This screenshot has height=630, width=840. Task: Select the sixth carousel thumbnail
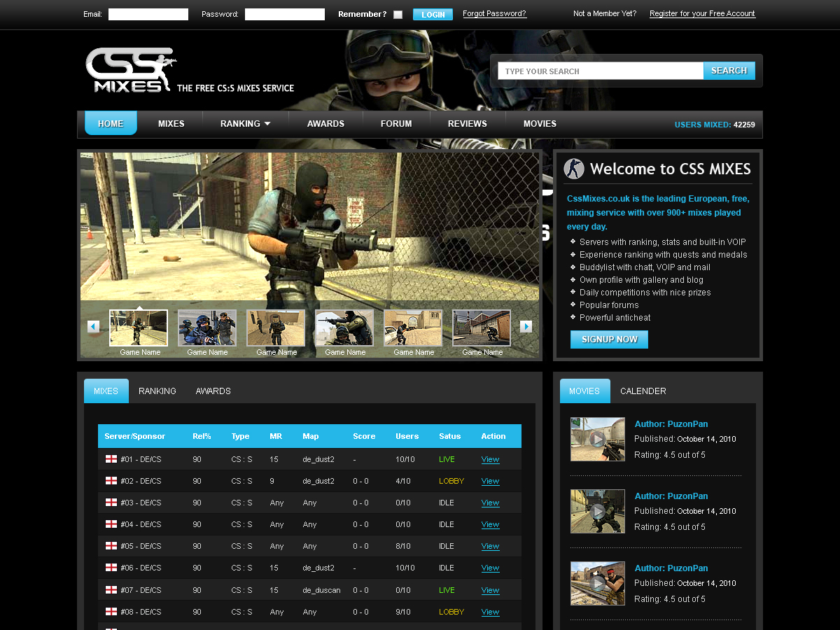pyautogui.click(x=482, y=328)
